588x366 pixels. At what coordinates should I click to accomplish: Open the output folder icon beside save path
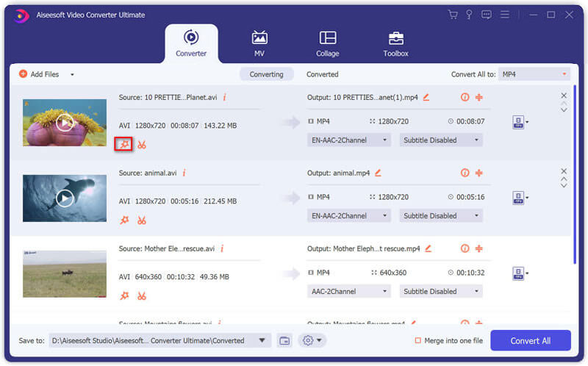point(285,340)
